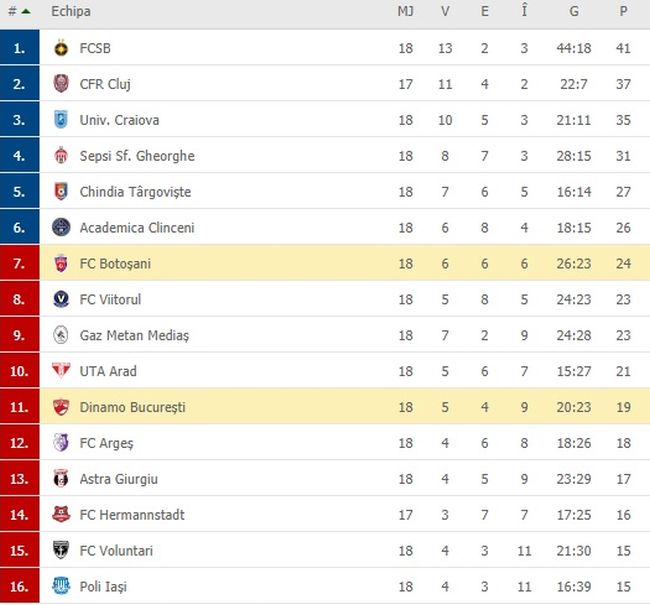Sort standings by Echipa column header
The width and height of the screenshot is (650, 605).
click(x=71, y=12)
